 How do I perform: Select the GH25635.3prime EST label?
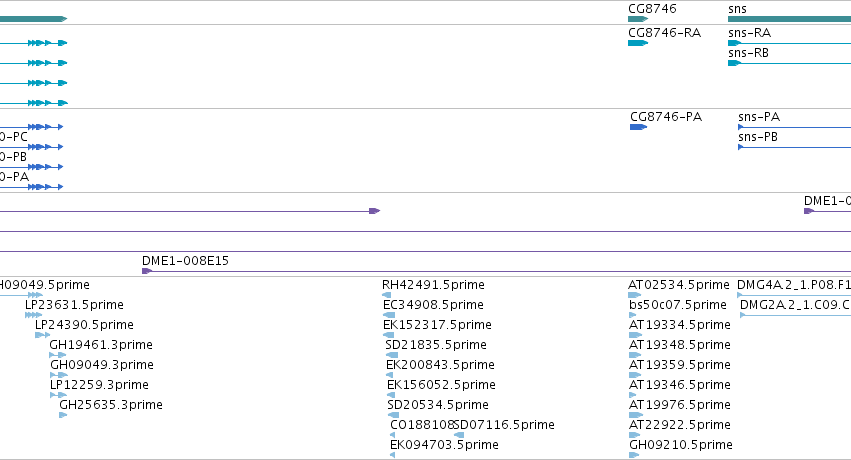(x=111, y=405)
